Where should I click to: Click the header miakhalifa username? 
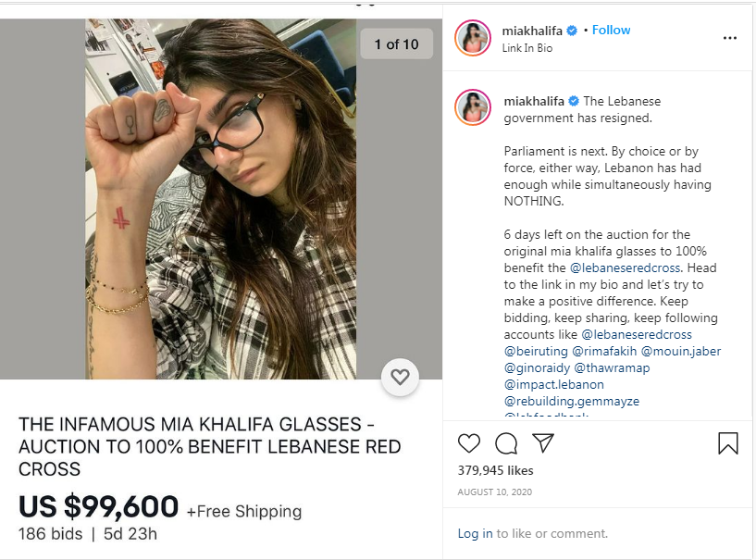coord(532,31)
